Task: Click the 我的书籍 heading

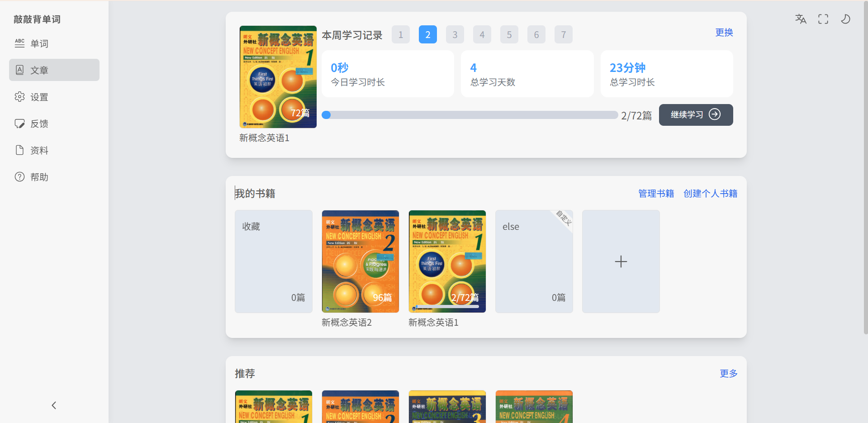Action: click(255, 194)
